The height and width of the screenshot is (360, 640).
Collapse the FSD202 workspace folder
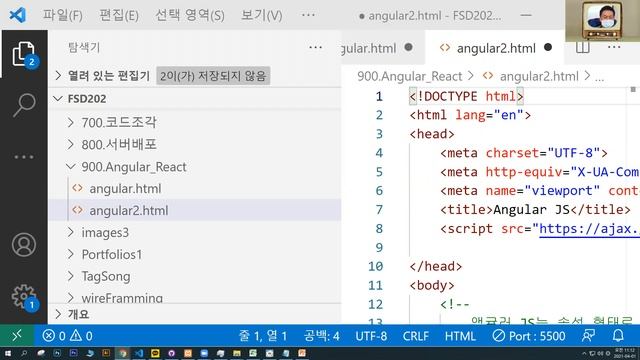coord(58,98)
